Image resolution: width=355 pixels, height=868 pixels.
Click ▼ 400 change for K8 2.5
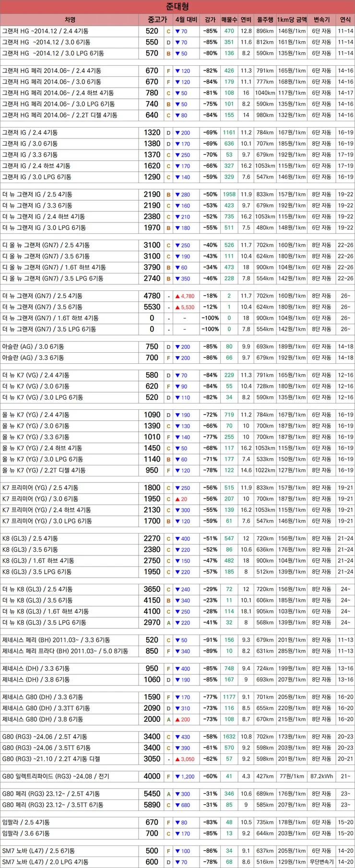[x=183, y=539]
